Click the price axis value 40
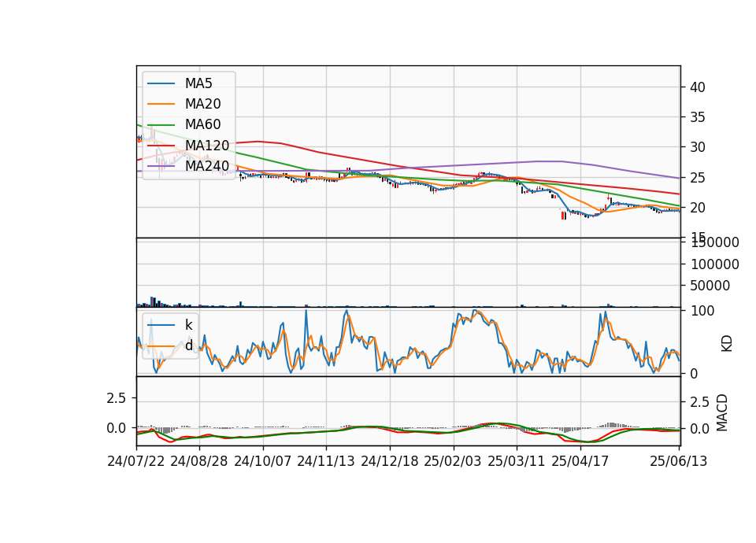This screenshot has width=756, height=543. pyautogui.click(x=698, y=87)
